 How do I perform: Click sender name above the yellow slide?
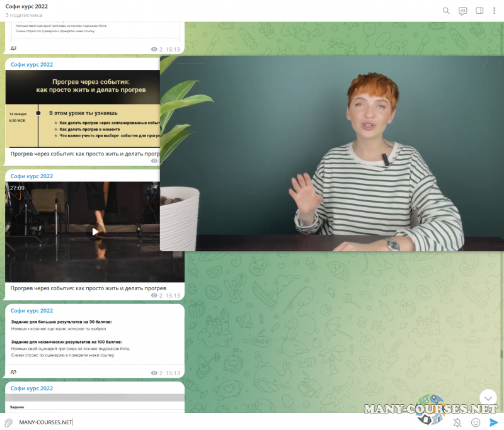click(x=32, y=64)
